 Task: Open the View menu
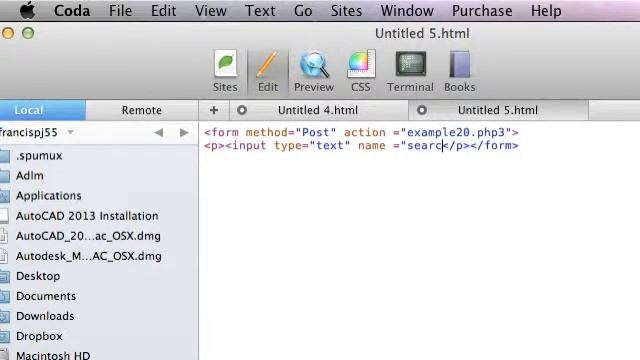coord(211,11)
